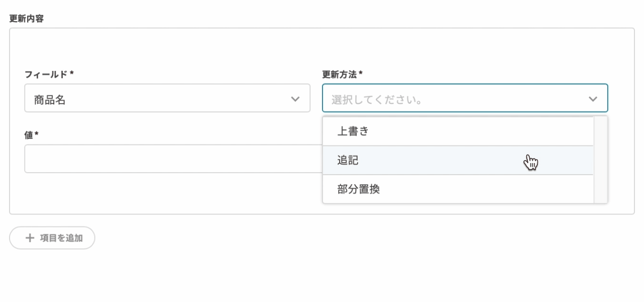The width and height of the screenshot is (644, 302).
Task: Click the required asterisk next to フィールド
Action: (x=72, y=74)
